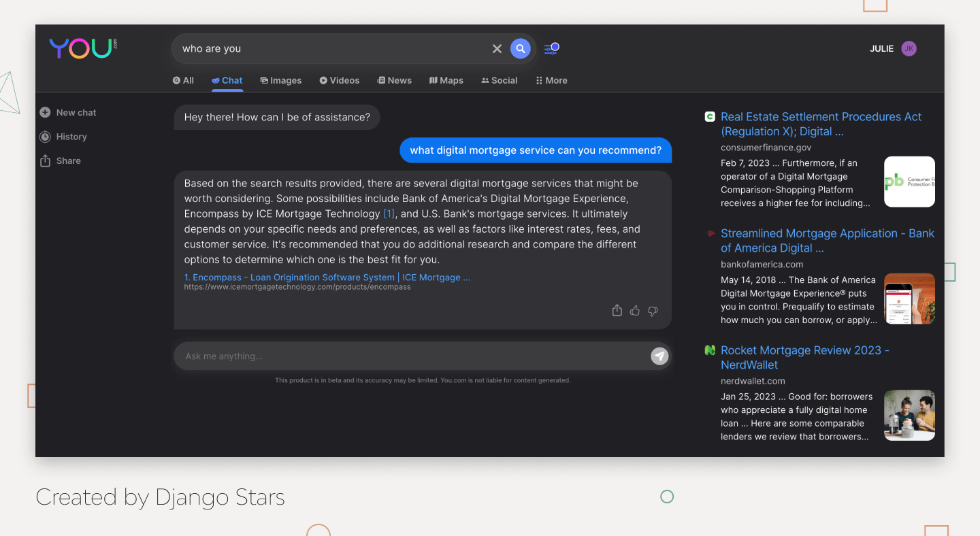Open the Maps tab
This screenshot has height=536, width=980.
coord(446,80)
